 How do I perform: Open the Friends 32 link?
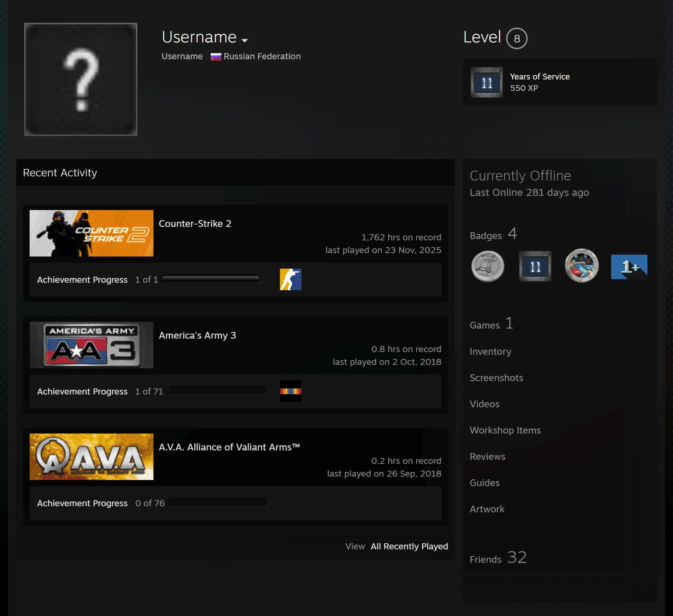click(498, 558)
